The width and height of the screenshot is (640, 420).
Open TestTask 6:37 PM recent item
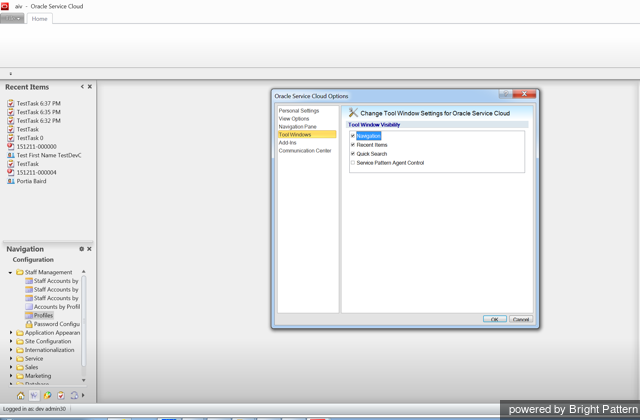(x=34, y=103)
